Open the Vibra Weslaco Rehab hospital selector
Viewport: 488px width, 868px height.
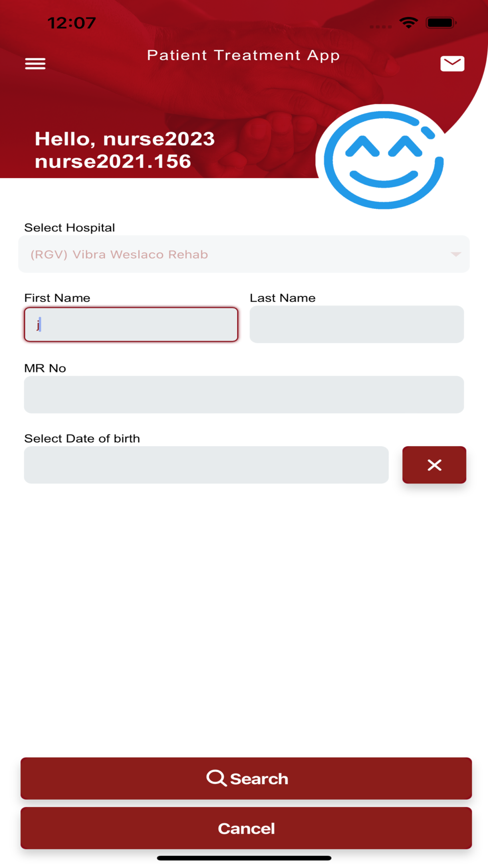tap(244, 254)
